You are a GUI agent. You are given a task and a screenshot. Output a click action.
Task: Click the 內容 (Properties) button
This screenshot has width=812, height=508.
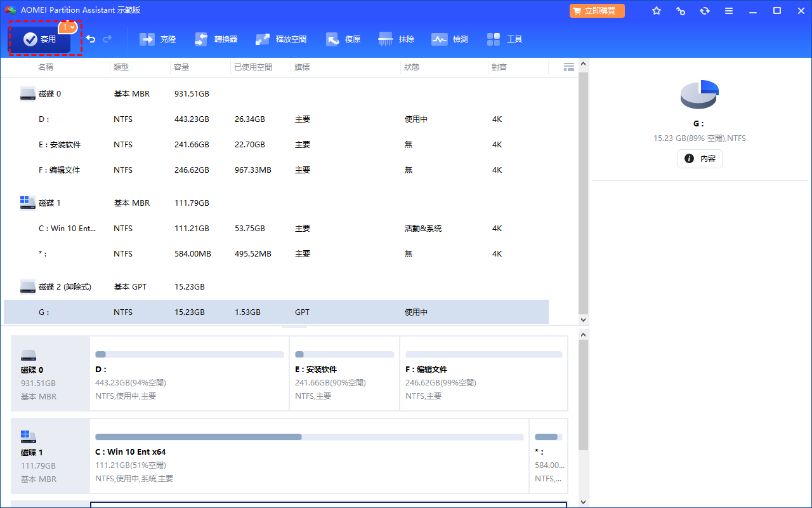[x=700, y=159]
